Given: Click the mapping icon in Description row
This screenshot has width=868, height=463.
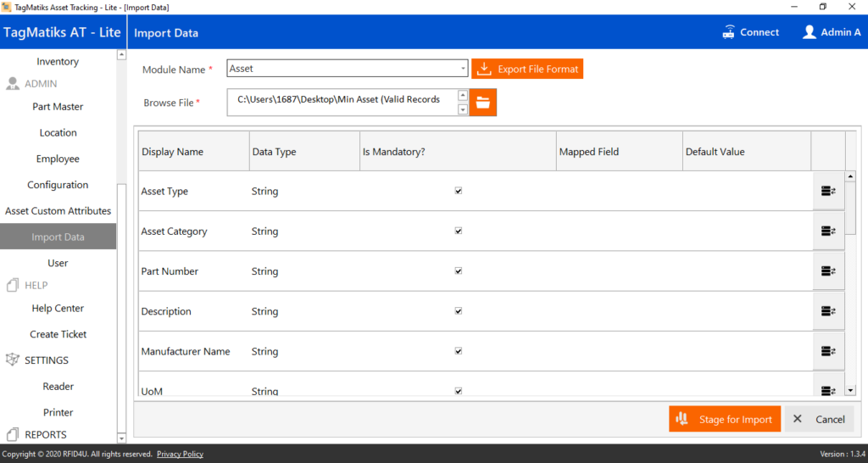Looking at the screenshot, I should pos(828,311).
